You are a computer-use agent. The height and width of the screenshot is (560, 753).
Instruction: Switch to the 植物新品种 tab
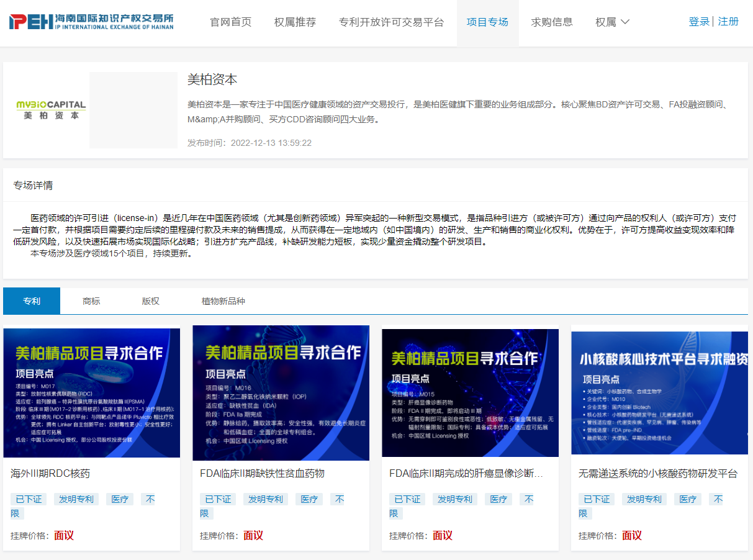pyautogui.click(x=223, y=301)
